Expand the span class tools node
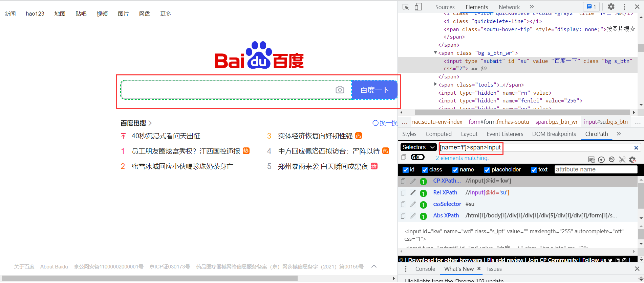This screenshot has height=283, width=644. [435, 85]
